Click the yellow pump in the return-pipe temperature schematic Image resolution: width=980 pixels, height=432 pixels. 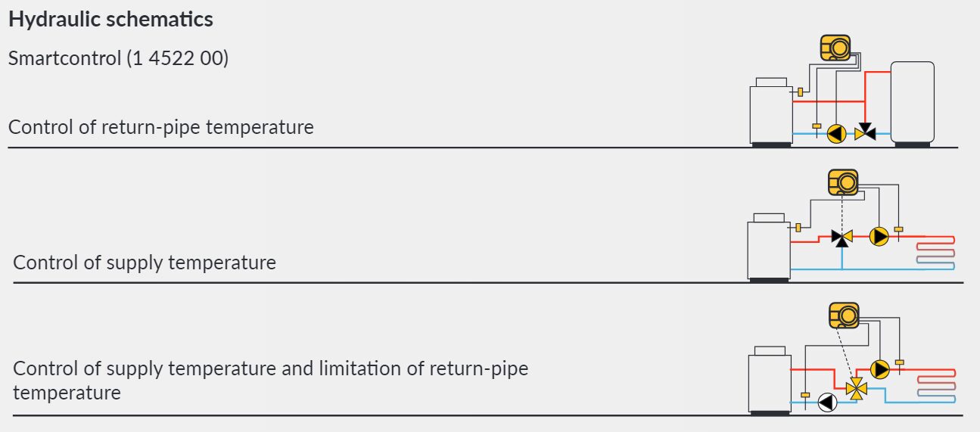pos(836,134)
